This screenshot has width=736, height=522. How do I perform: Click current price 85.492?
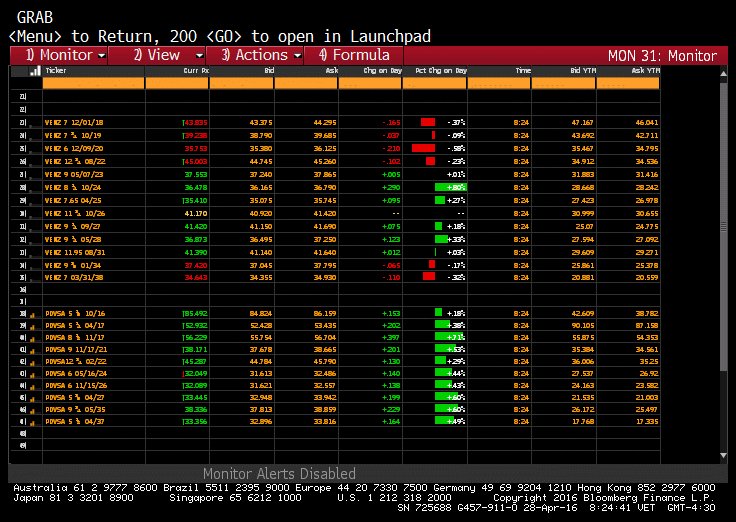click(x=196, y=314)
